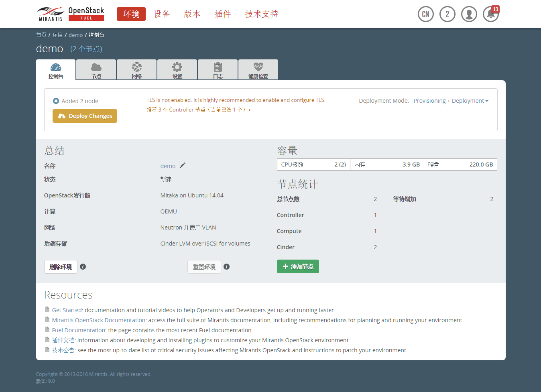541x392 pixels.
Task: Go to 首页 in the breadcrumb
Action: point(41,35)
